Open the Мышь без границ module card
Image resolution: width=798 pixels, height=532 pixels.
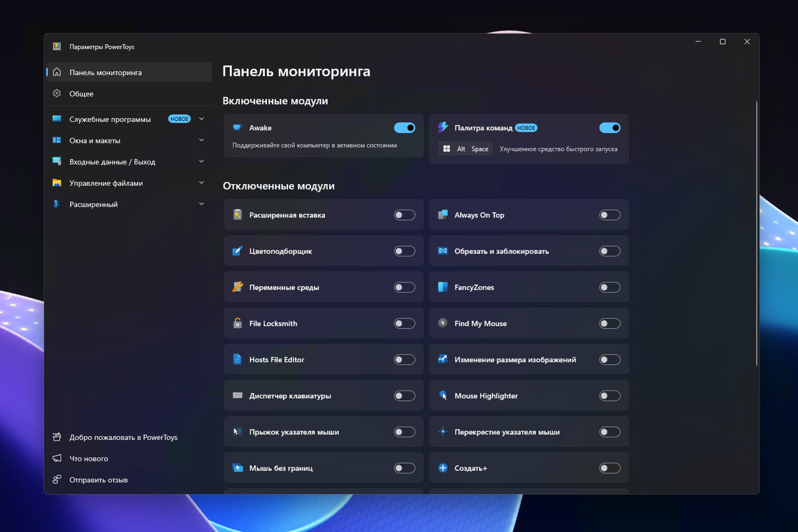click(323, 468)
